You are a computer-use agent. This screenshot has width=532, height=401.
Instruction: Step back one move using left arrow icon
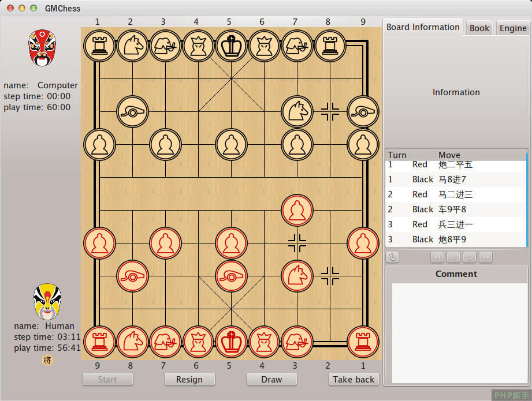(x=453, y=257)
